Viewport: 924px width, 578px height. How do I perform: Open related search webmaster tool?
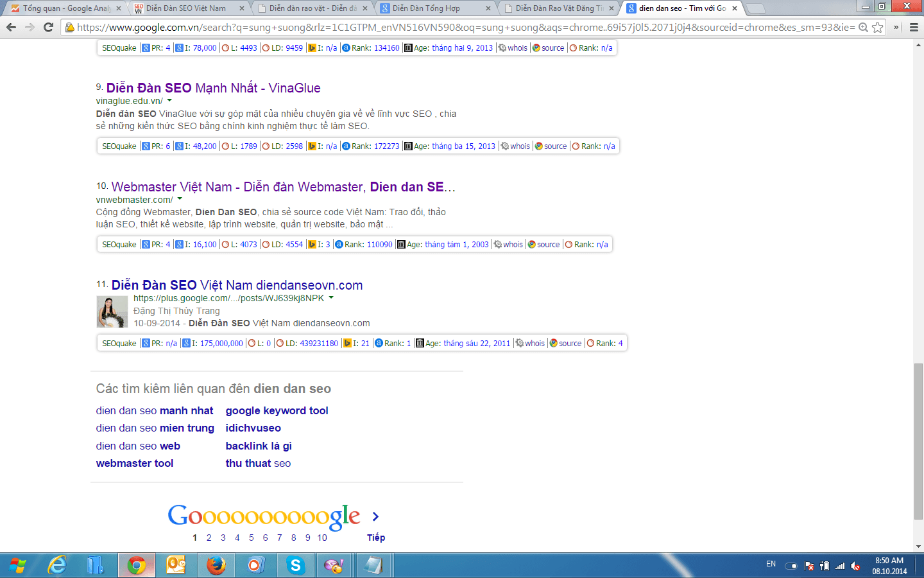(x=135, y=463)
